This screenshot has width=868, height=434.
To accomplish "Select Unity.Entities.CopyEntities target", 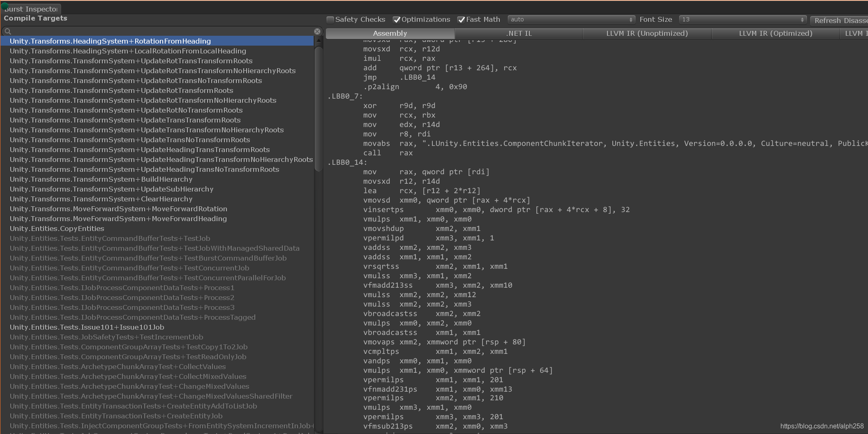I will pyautogui.click(x=157, y=229).
